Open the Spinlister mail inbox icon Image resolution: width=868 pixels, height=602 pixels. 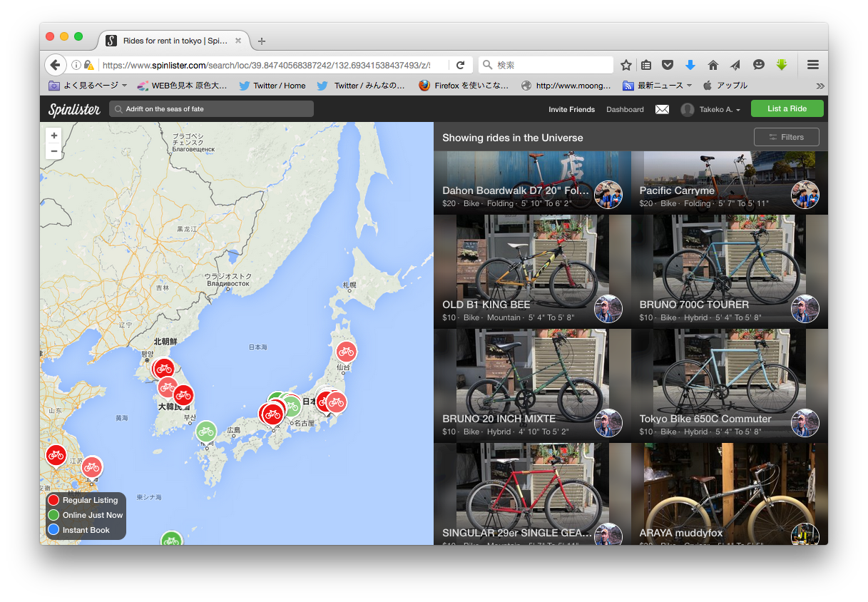(663, 109)
